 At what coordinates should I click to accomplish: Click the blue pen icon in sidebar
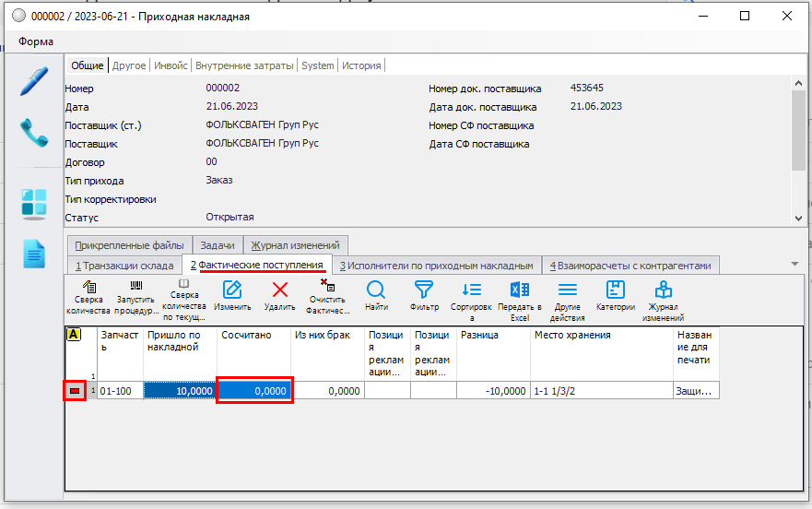(34, 81)
